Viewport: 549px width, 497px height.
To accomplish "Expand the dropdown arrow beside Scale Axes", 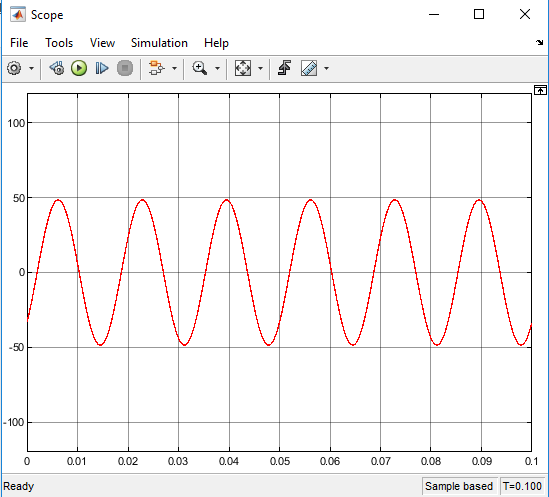I will (260, 68).
